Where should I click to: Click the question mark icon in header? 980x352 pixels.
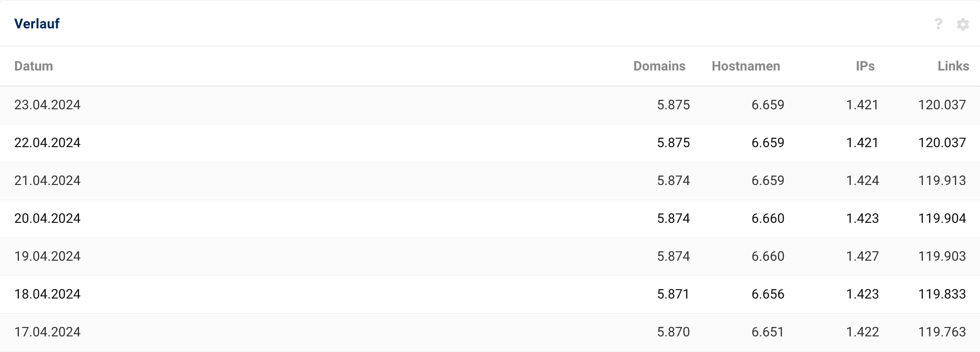tap(938, 24)
